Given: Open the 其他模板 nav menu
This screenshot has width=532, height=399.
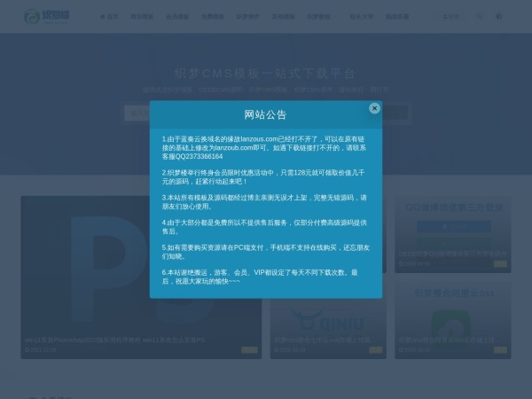Looking at the screenshot, I should (x=284, y=17).
